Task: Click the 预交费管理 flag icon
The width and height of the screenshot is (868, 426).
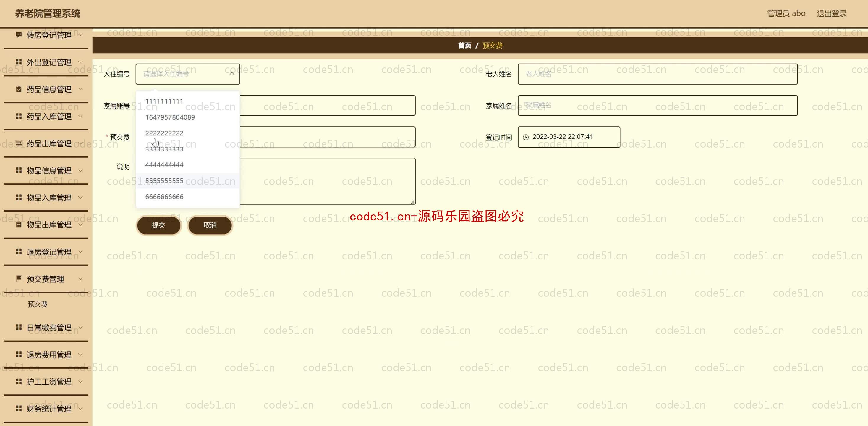Action: pos(19,279)
